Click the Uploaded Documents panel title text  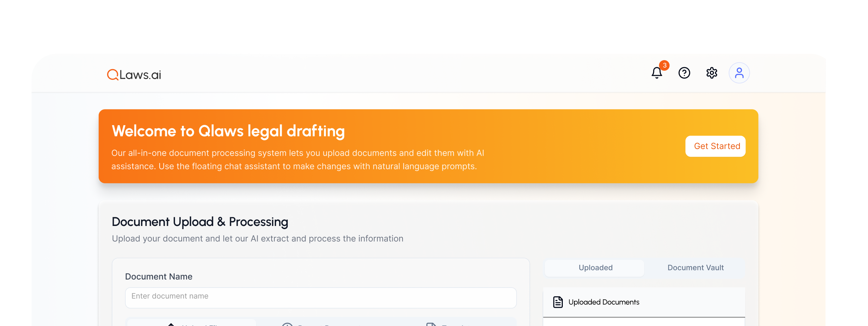(604, 302)
